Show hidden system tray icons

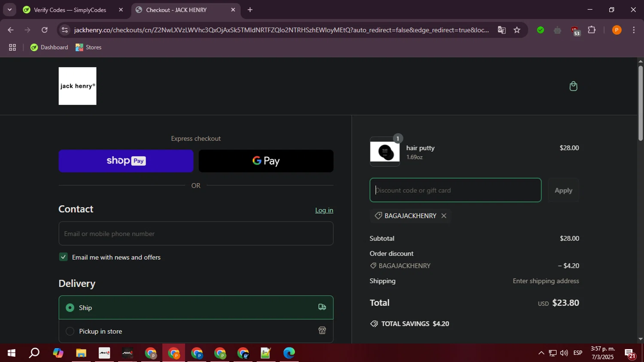(541, 353)
